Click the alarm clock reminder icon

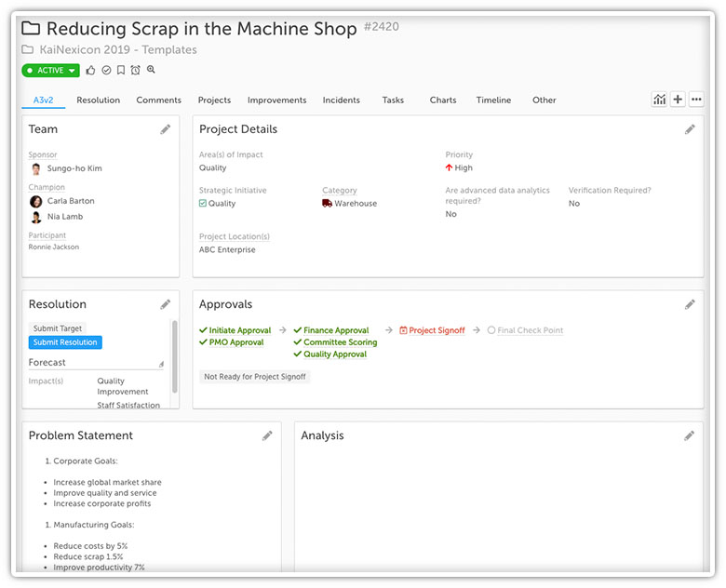[136, 70]
